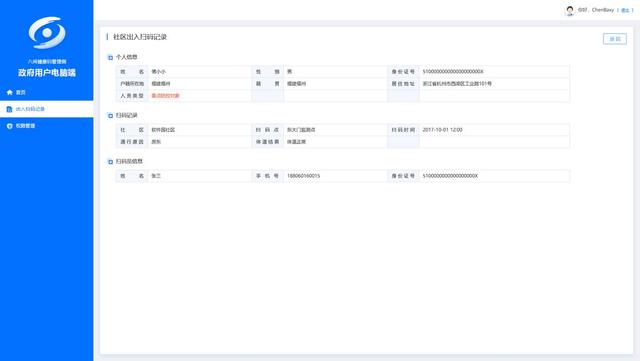The image size is (640, 361).
Task: Click the shield icon for permission management
Action: (x=10, y=126)
